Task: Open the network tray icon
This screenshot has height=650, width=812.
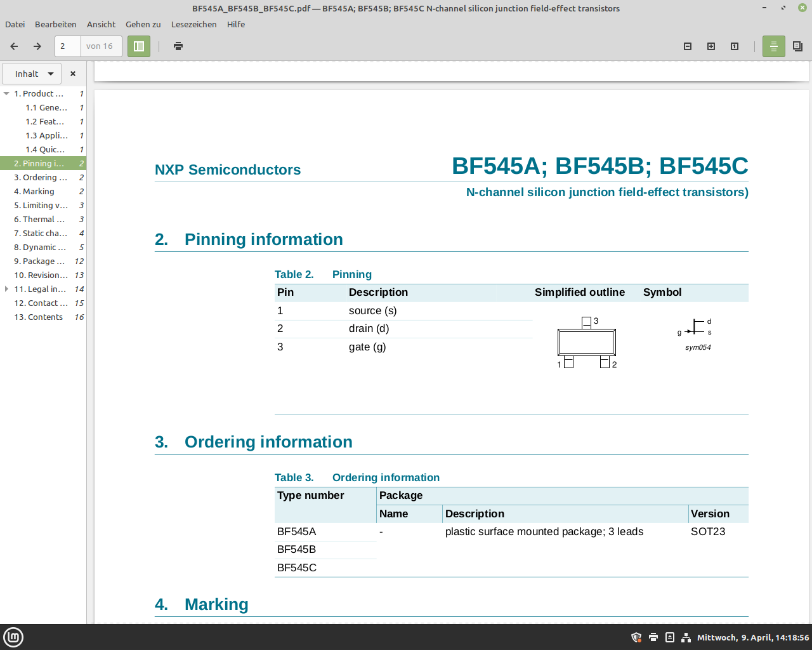Action: click(686, 638)
